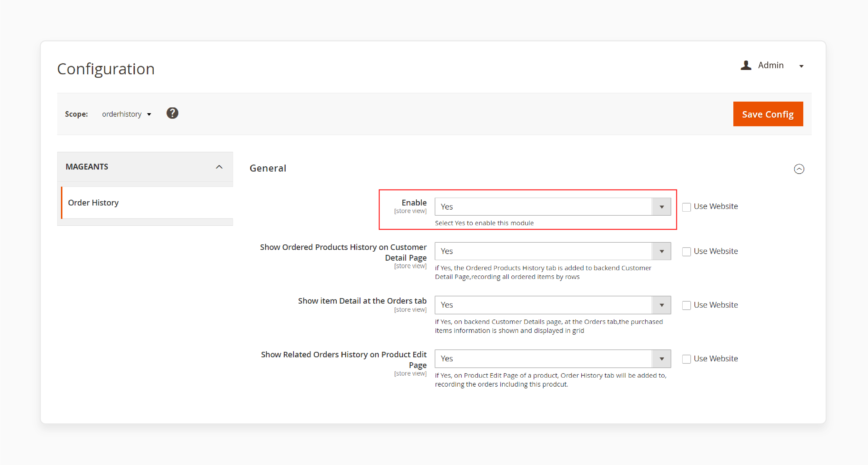This screenshot has width=868, height=465.
Task: Collapse the General section circle icon
Action: click(799, 169)
